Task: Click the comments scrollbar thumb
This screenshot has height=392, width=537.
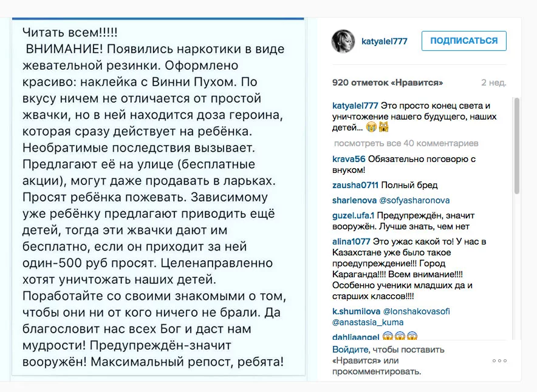Action: [516, 146]
